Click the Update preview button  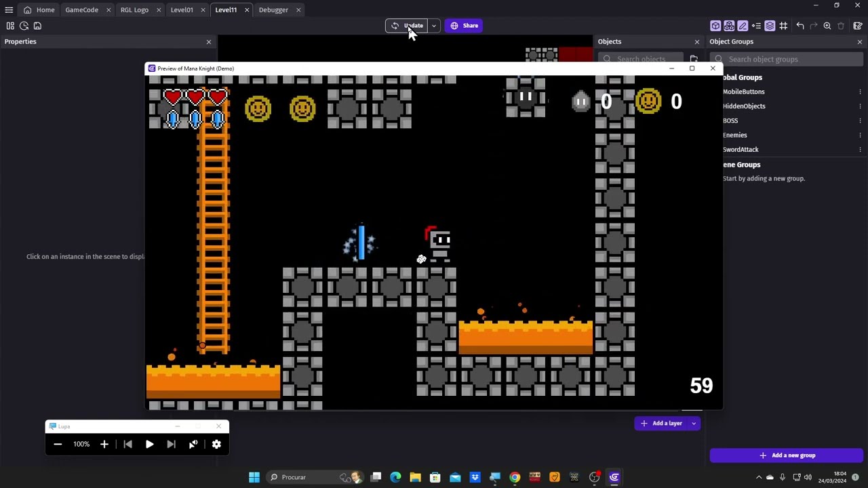(x=406, y=26)
